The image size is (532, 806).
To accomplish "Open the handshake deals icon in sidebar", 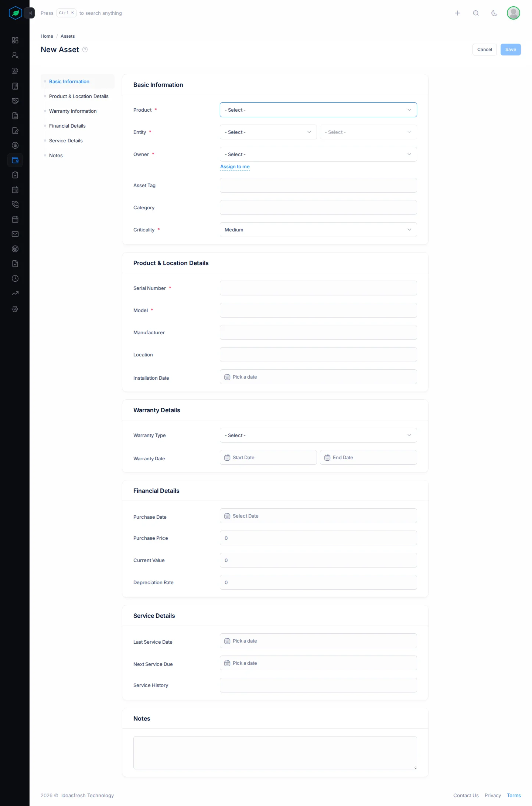I will (x=15, y=101).
